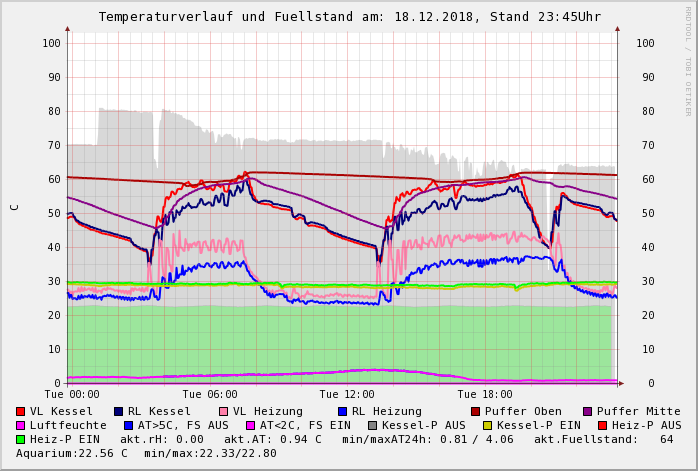Click the purple Puffer Mitte legend square

pyautogui.click(x=587, y=411)
